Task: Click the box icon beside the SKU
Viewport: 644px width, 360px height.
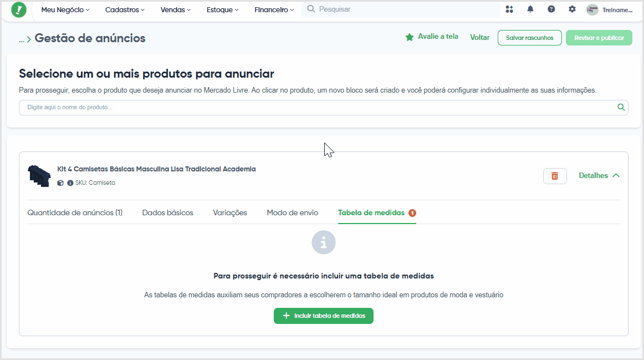Action: click(x=60, y=183)
